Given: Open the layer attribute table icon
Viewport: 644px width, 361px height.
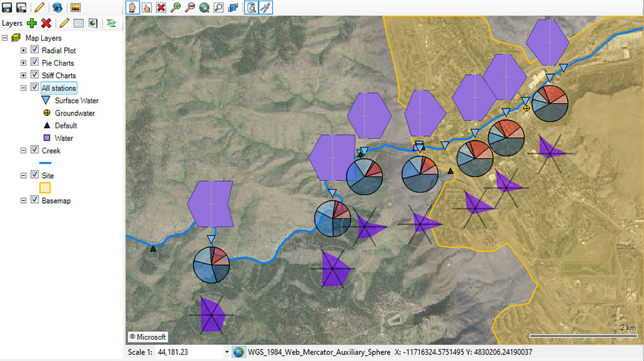Looking at the screenshot, I should 79,23.
